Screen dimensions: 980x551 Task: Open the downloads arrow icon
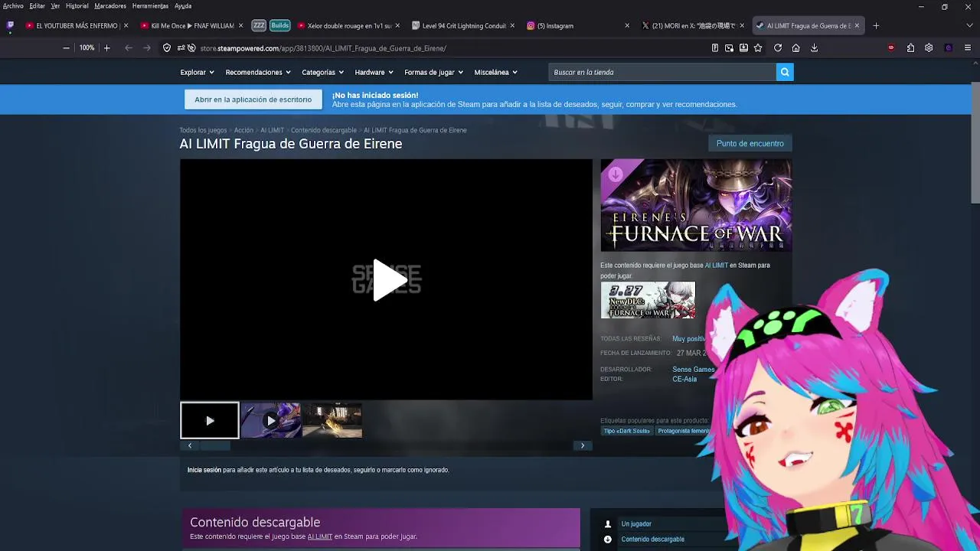pos(814,47)
